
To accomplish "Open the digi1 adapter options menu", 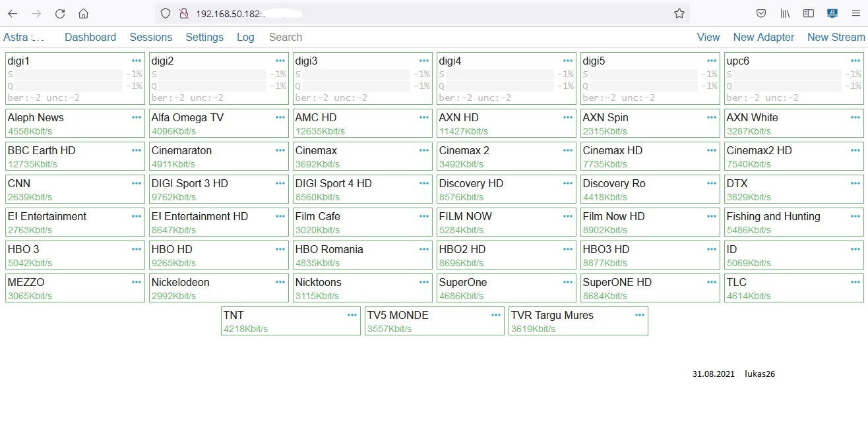I will click(137, 61).
